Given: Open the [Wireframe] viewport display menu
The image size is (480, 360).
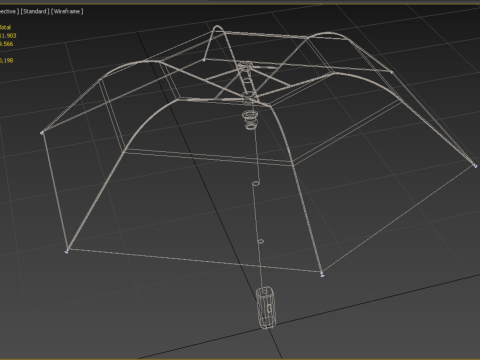Looking at the screenshot, I should (x=67, y=11).
